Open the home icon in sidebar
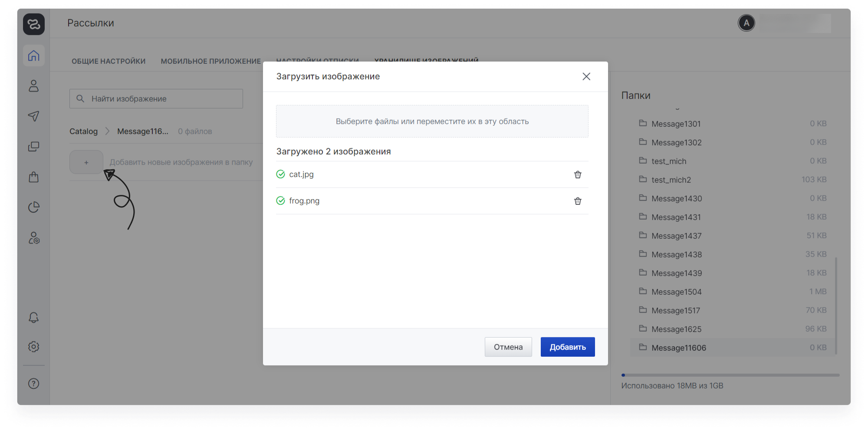868x431 pixels. tap(34, 56)
